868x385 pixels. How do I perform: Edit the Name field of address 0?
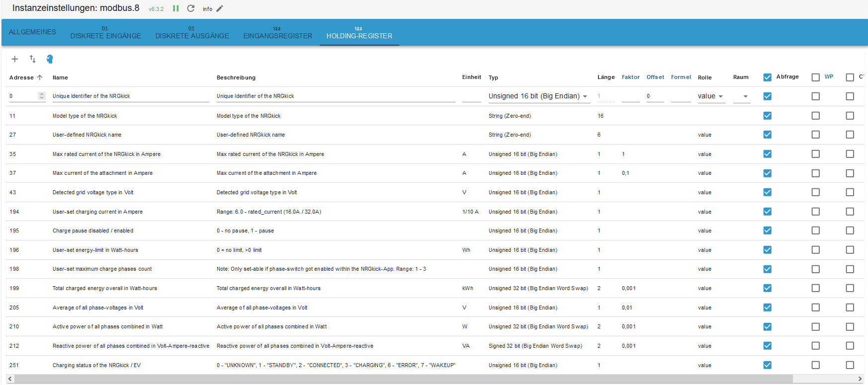click(x=131, y=96)
